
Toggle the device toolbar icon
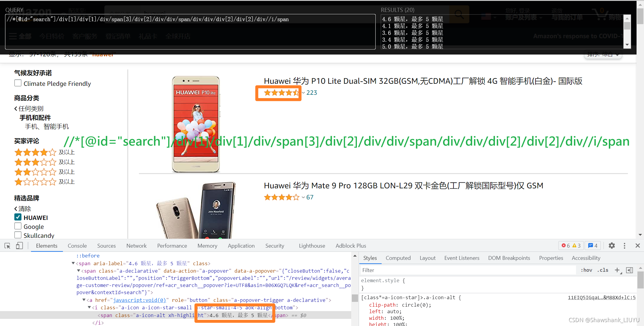[19, 246]
